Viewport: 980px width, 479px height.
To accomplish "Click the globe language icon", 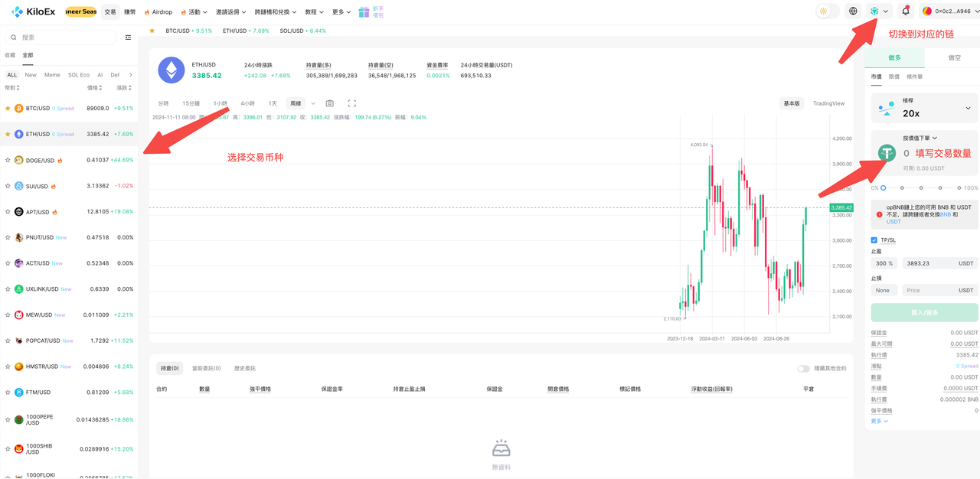I will [x=853, y=11].
